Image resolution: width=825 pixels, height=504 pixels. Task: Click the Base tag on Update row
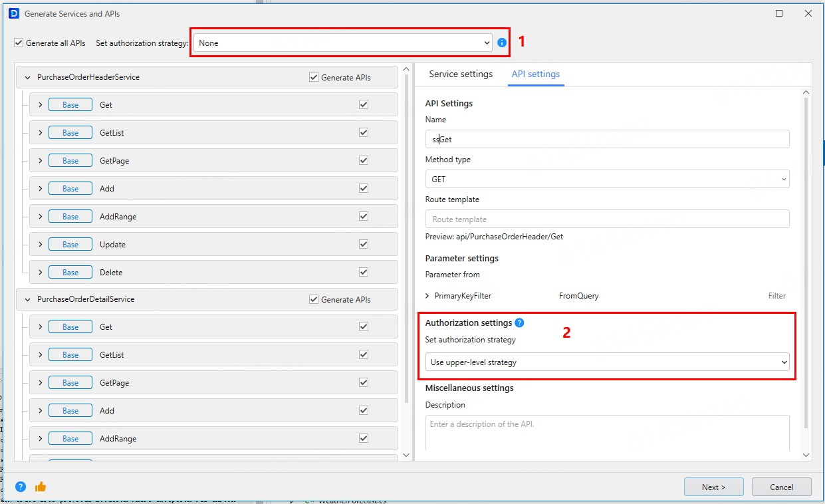(x=70, y=245)
